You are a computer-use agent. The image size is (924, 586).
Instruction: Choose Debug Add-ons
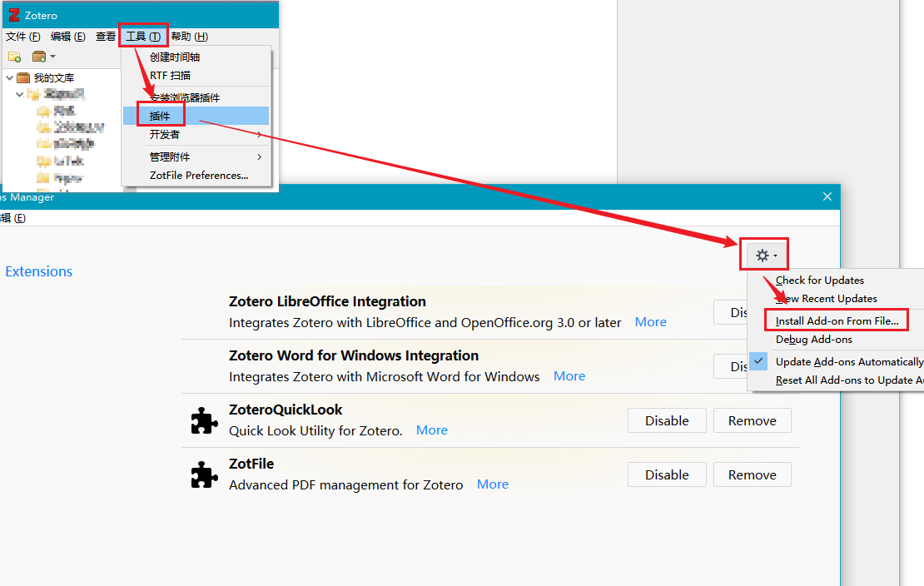[814, 339]
